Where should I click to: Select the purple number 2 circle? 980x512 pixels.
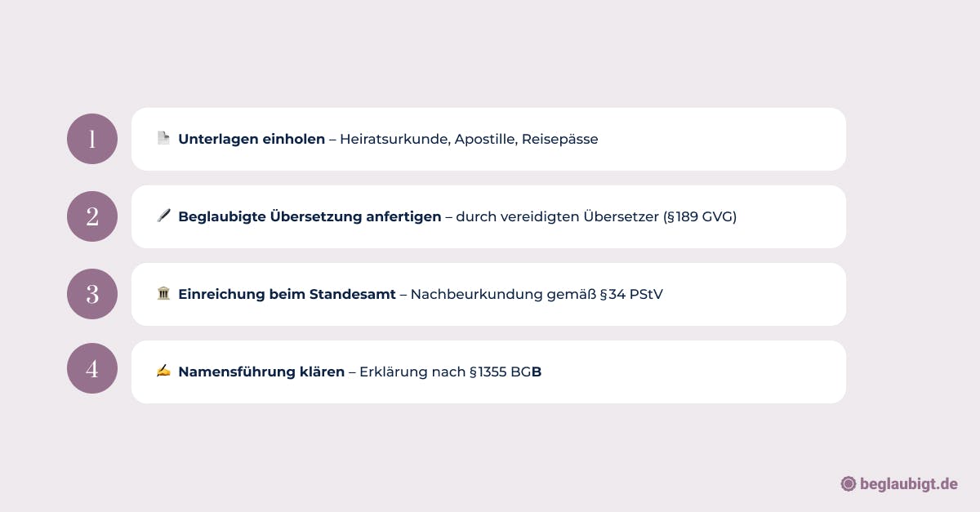(92, 216)
